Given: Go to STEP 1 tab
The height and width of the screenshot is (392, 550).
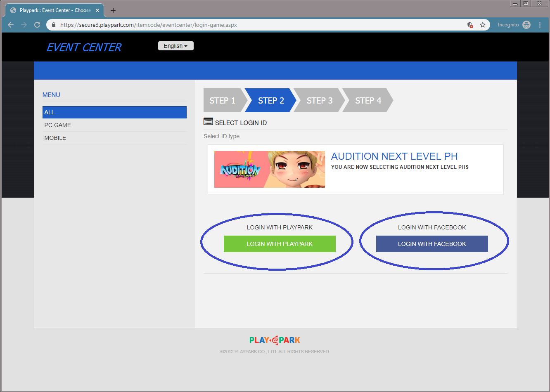Looking at the screenshot, I should pyautogui.click(x=222, y=101).
